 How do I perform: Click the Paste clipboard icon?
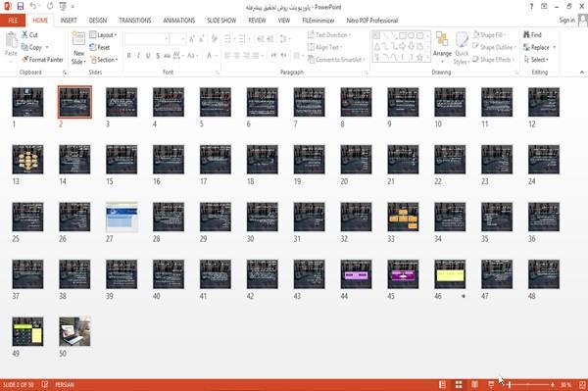tap(11, 40)
